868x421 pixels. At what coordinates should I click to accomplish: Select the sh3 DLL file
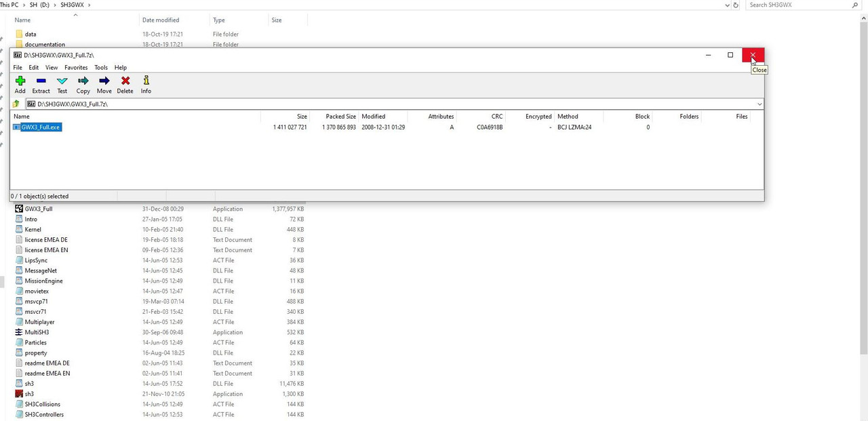[29, 384]
